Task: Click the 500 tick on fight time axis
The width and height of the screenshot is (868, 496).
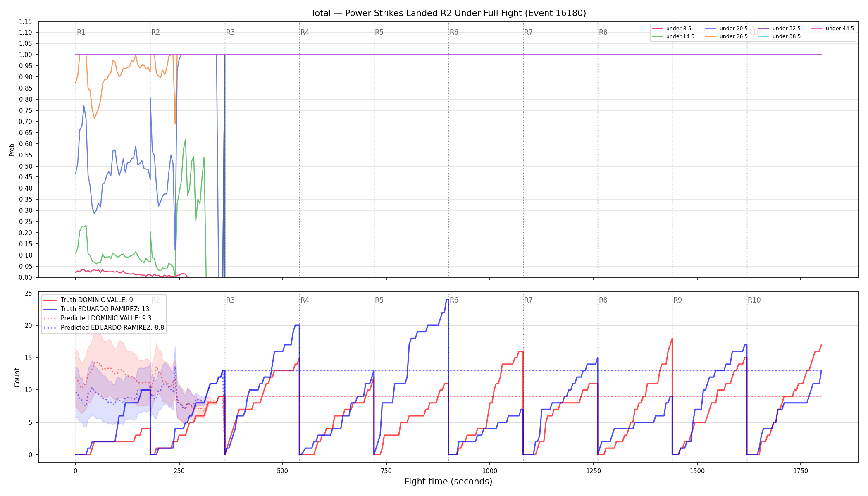Action: [x=283, y=471]
